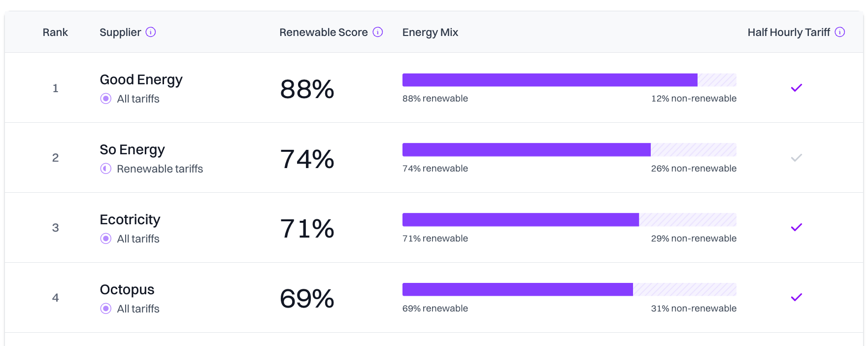Open the Octopus supplier name
The height and width of the screenshot is (346, 868).
[127, 290]
